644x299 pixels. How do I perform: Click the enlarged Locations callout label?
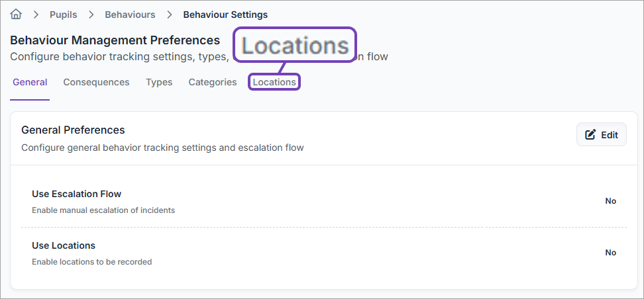click(x=295, y=45)
